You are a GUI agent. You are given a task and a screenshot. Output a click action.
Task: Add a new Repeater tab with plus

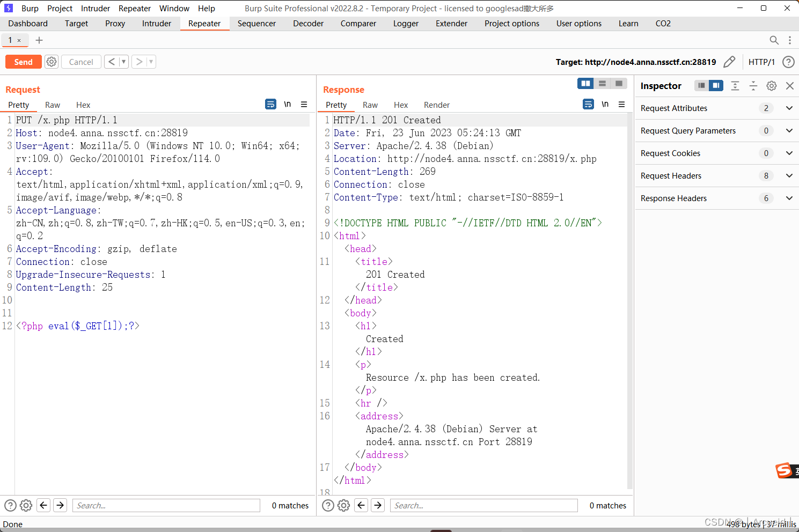click(x=39, y=40)
